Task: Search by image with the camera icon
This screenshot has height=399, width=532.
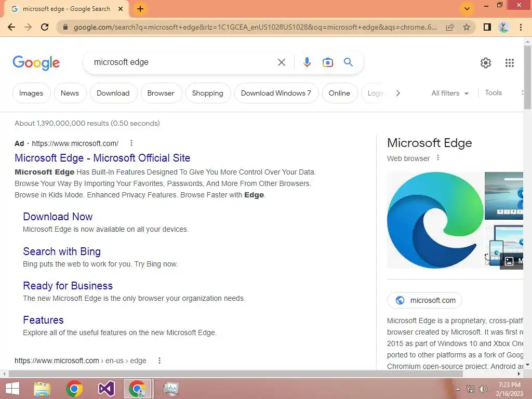Action: click(327, 62)
